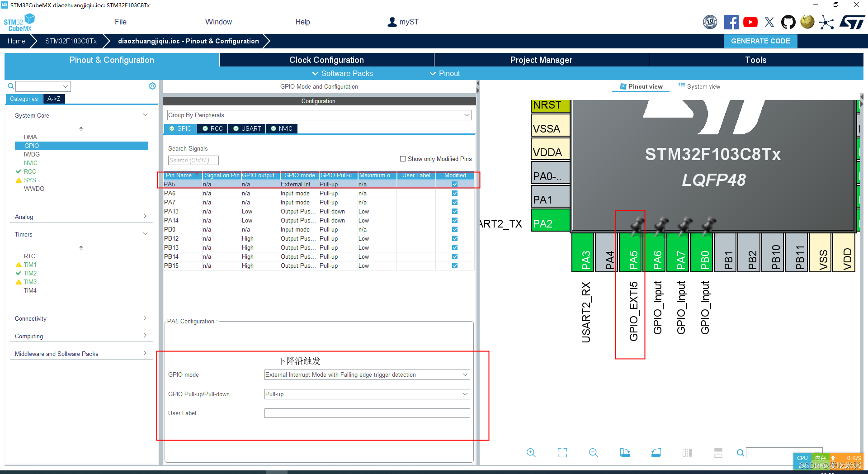Open the X (Twitter) link icon

pyautogui.click(x=769, y=22)
